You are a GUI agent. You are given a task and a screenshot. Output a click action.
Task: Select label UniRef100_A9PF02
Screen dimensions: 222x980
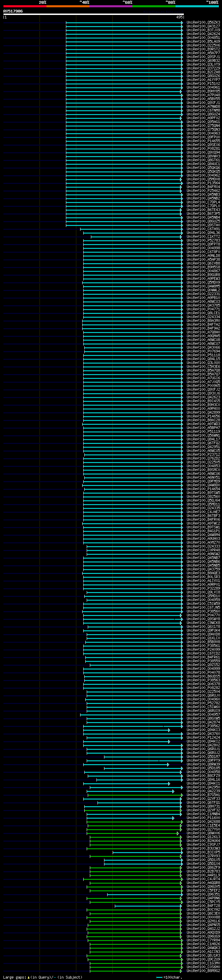click(x=203, y=118)
